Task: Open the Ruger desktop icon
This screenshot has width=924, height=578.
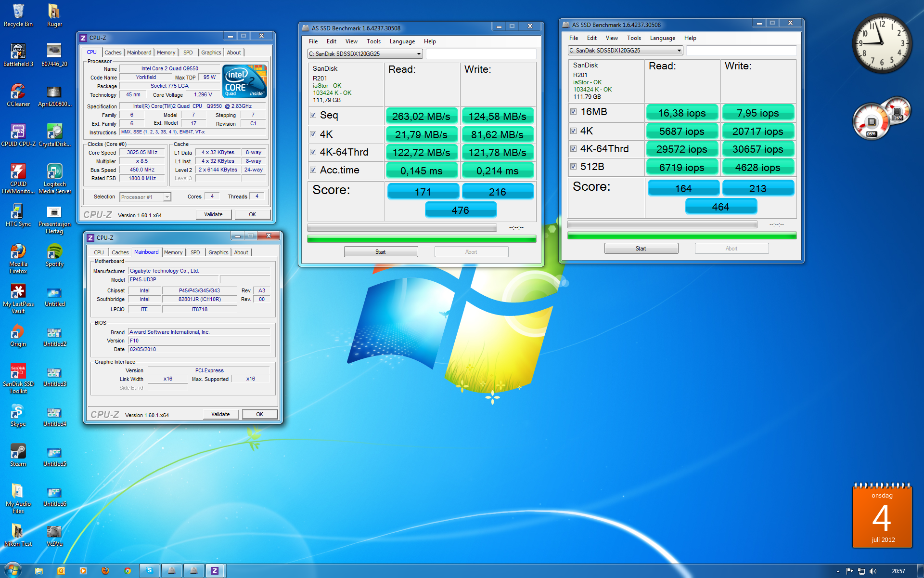Action: [54, 15]
